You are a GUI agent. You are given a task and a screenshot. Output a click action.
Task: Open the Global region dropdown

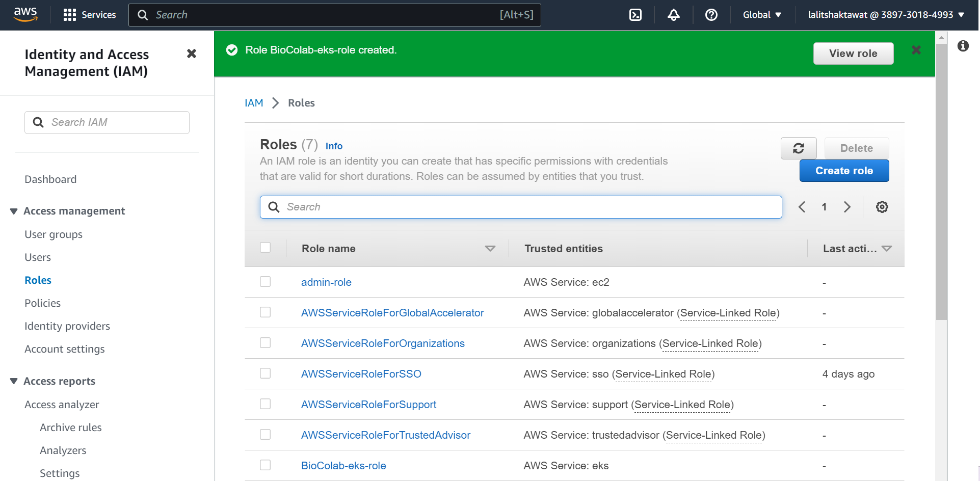point(762,15)
